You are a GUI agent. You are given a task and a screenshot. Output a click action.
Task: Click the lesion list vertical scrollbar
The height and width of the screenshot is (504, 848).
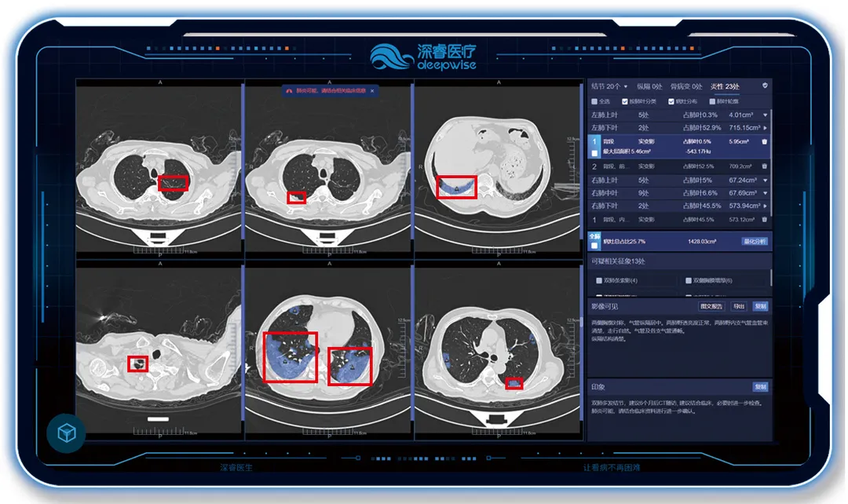tap(770, 163)
